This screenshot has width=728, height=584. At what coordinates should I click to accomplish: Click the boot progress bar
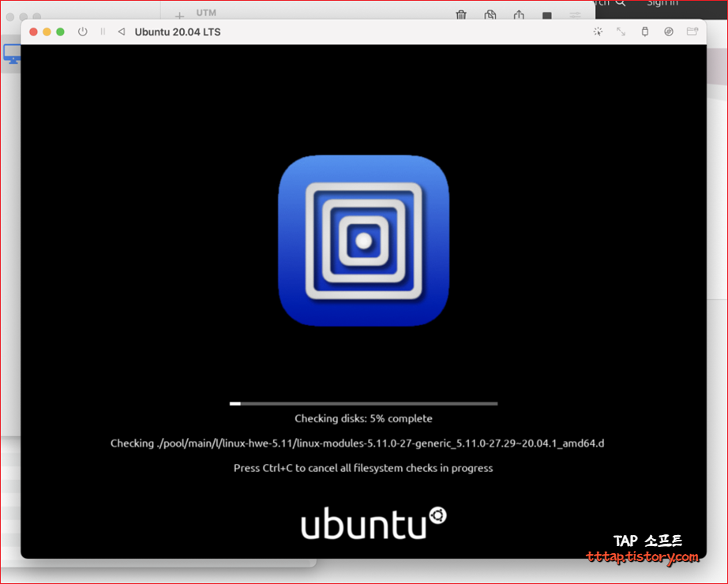[363, 404]
